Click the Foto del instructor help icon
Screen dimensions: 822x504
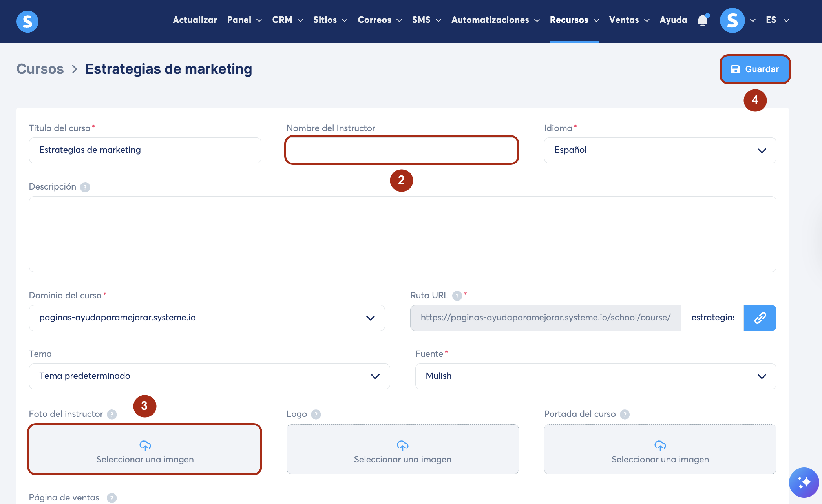click(x=112, y=415)
